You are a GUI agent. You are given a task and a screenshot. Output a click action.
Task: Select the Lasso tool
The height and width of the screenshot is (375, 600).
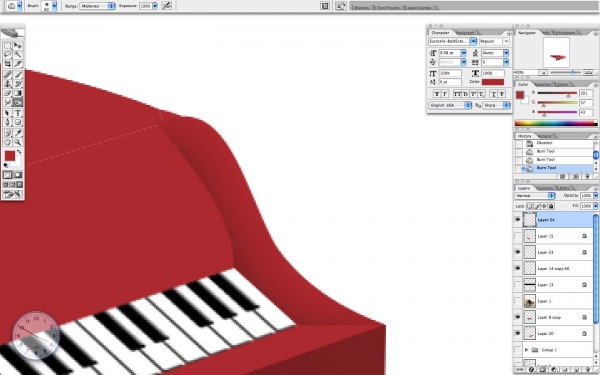pos(7,55)
